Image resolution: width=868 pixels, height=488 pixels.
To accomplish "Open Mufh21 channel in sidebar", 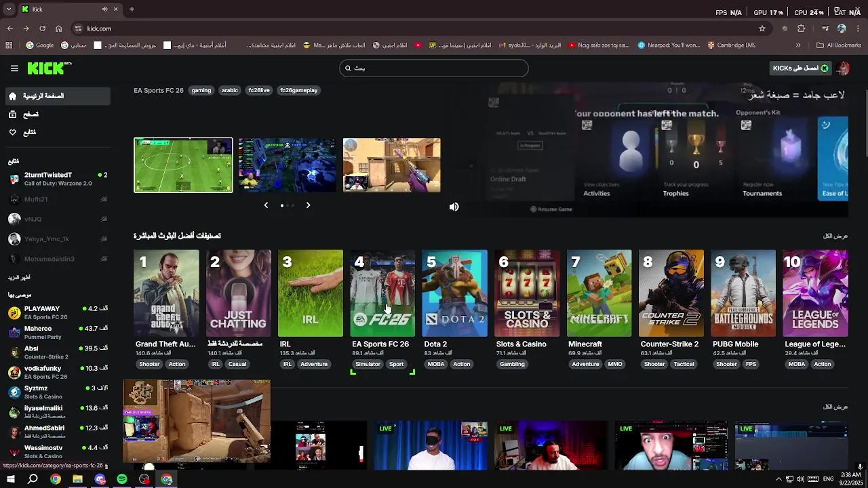I will point(58,199).
